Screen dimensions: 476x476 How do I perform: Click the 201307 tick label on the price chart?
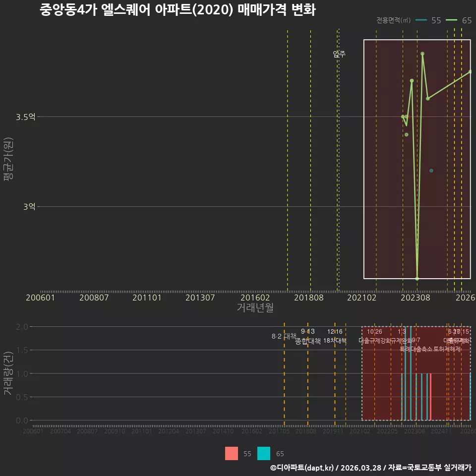tap(200, 297)
